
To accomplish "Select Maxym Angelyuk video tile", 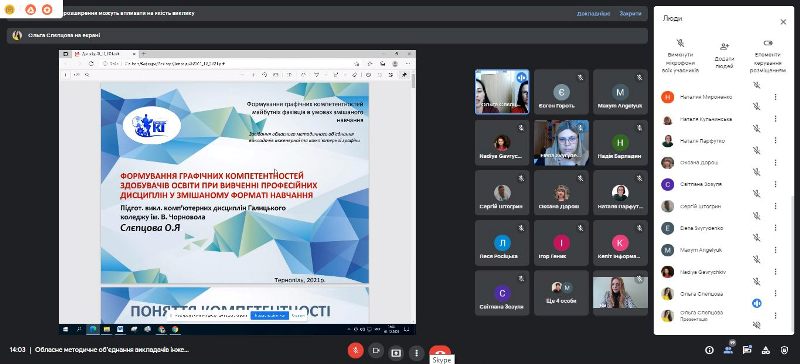I will pos(620,92).
